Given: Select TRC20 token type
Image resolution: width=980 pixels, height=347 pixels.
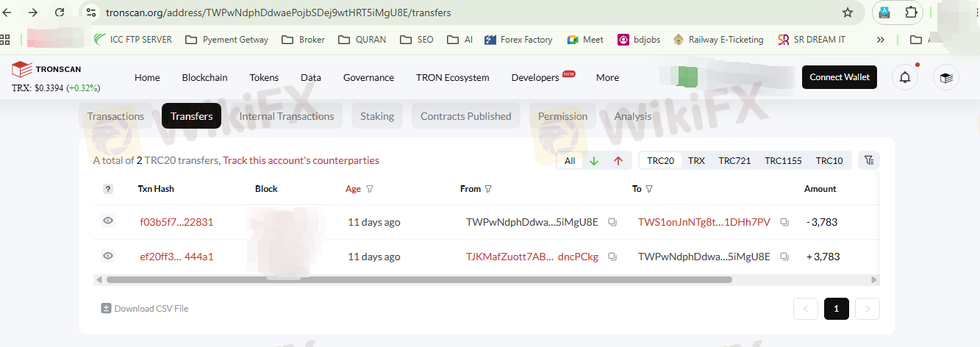Looking at the screenshot, I should pos(660,160).
